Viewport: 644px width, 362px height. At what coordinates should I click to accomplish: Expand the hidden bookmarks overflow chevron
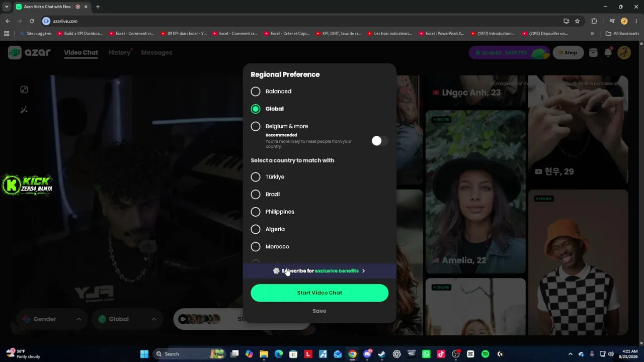[x=592, y=34]
